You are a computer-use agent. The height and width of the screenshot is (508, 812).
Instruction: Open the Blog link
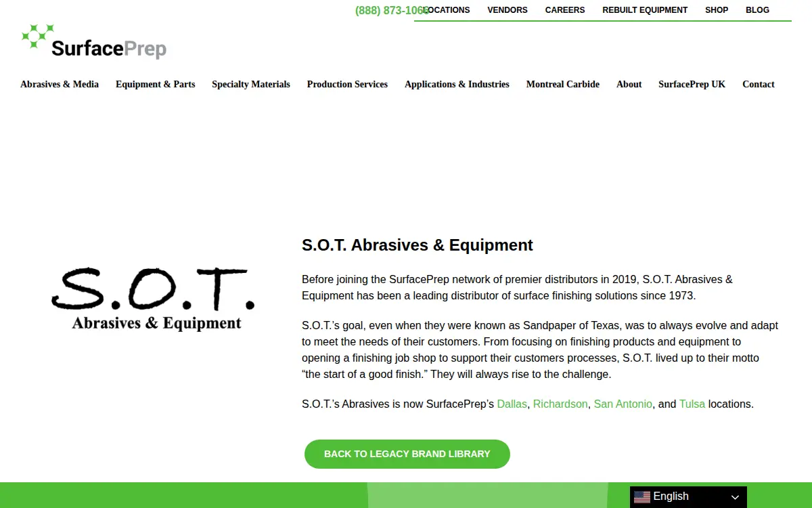click(x=757, y=10)
